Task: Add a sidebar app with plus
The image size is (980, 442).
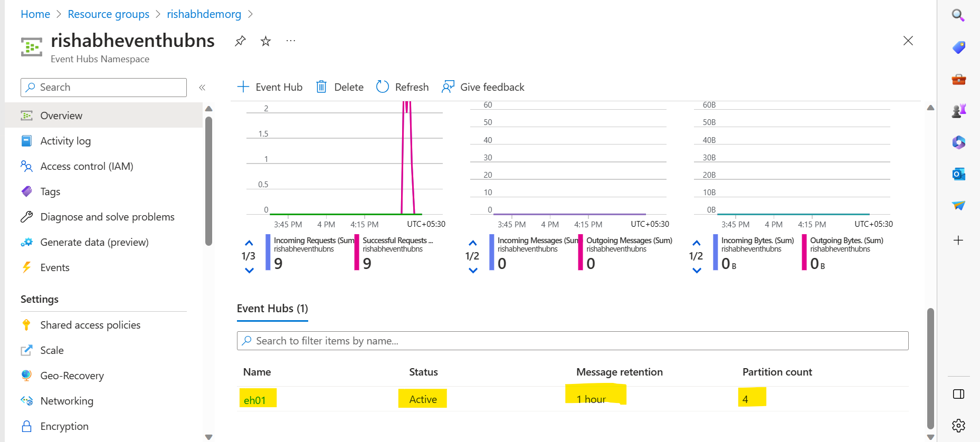Action: click(x=958, y=241)
